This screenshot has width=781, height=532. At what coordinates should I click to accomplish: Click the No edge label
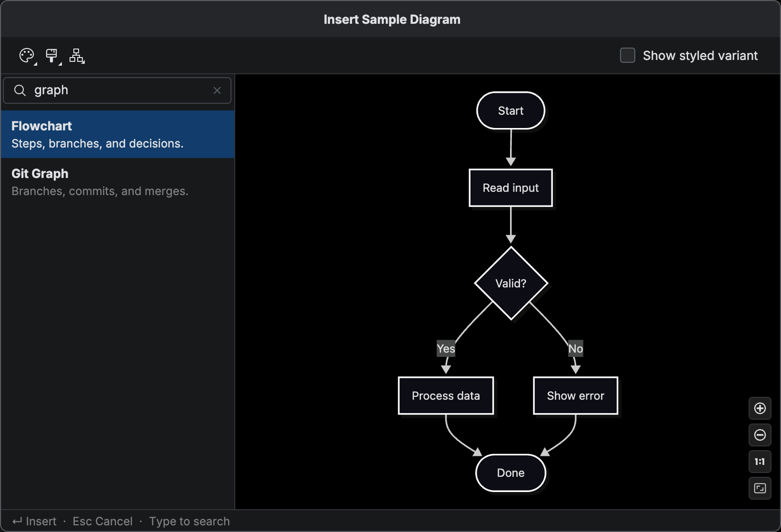click(575, 349)
